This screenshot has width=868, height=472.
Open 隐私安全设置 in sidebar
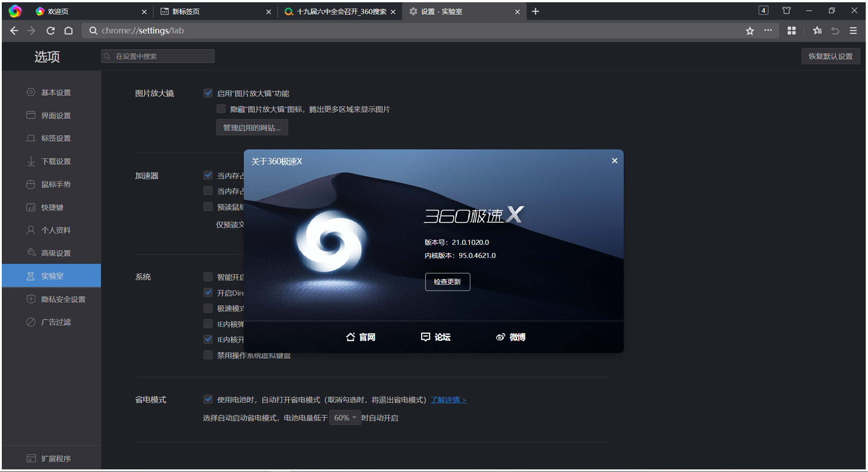[52, 299]
